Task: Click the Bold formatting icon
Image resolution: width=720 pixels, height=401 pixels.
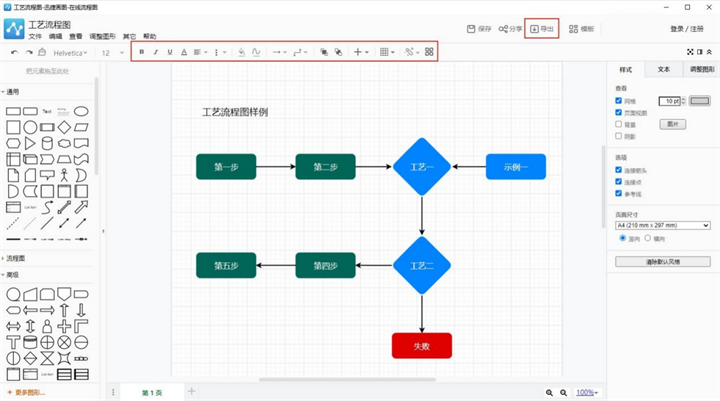Action: [x=141, y=52]
